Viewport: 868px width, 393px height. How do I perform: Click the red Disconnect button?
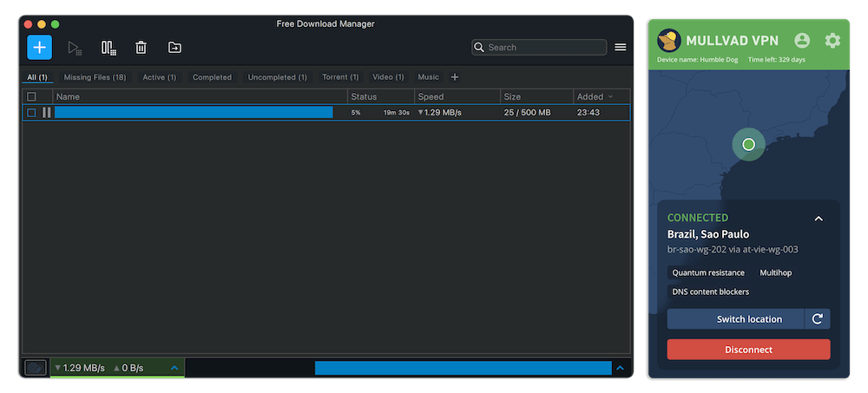point(748,350)
